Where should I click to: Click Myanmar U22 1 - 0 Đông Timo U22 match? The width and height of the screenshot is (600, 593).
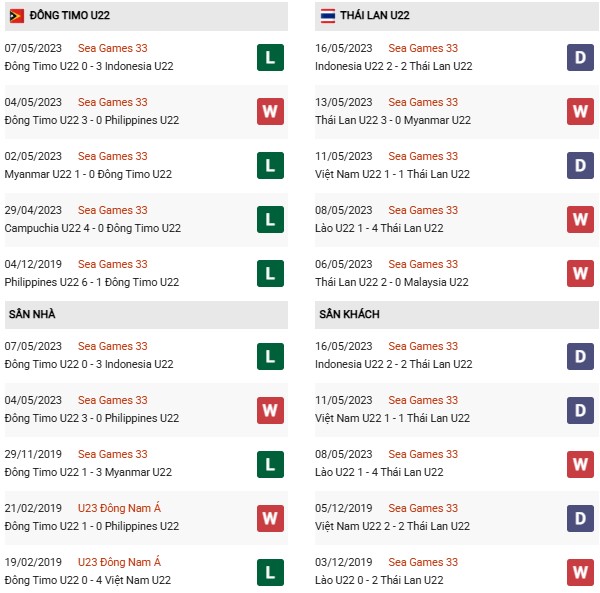coord(88,174)
